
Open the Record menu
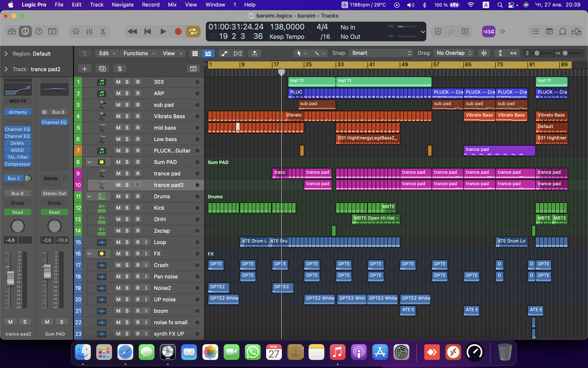tap(151, 5)
